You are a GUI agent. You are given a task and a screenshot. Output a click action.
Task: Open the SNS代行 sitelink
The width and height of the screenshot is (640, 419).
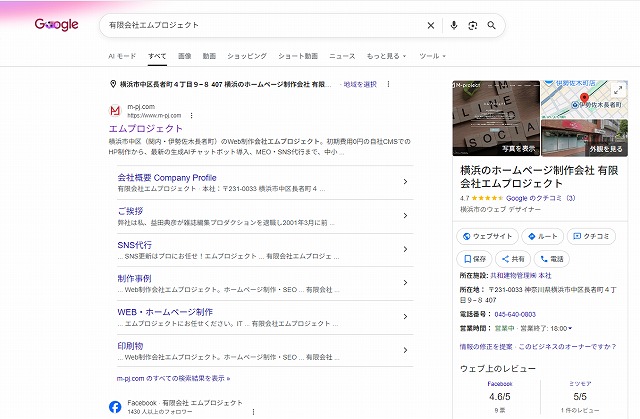point(134,245)
